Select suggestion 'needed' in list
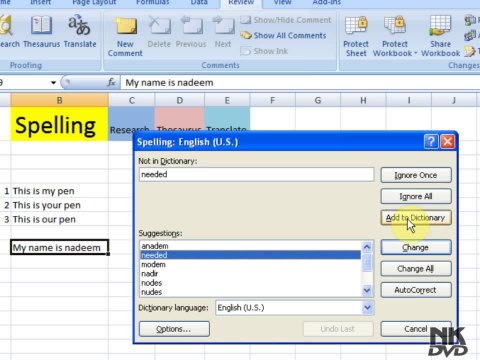 pyautogui.click(x=250, y=255)
